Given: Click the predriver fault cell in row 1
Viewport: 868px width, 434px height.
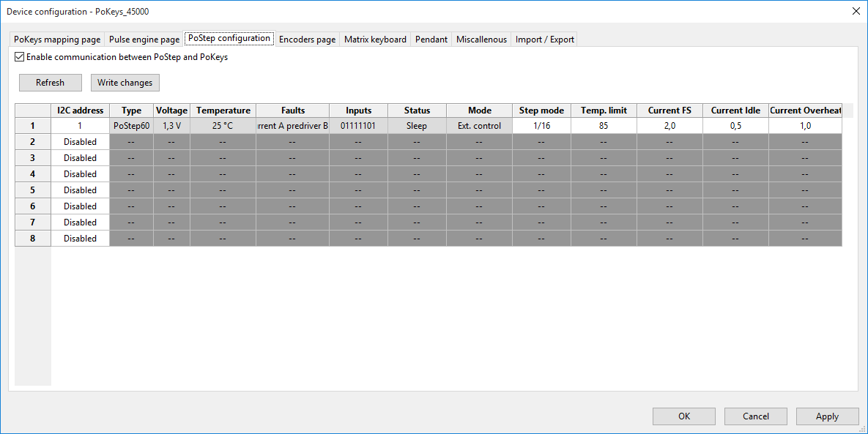Looking at the screenshot, I should click(293, 126).
